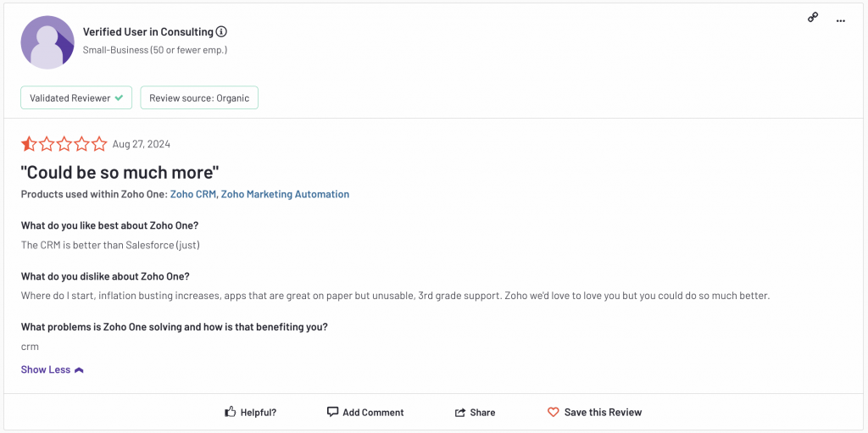
Task: Click the Verified User in Consulting name
Action: [x=147, y=32]
